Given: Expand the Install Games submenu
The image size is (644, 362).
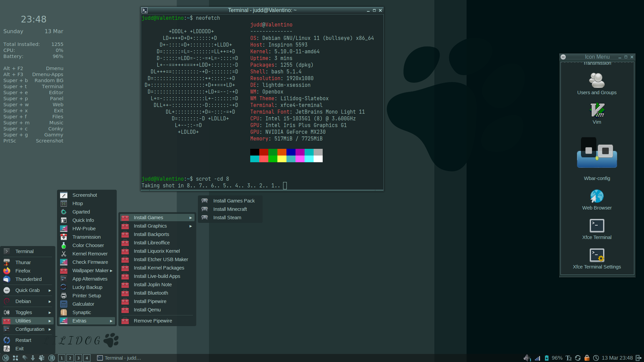Looking at the screenshot, I should pos(157,218).
